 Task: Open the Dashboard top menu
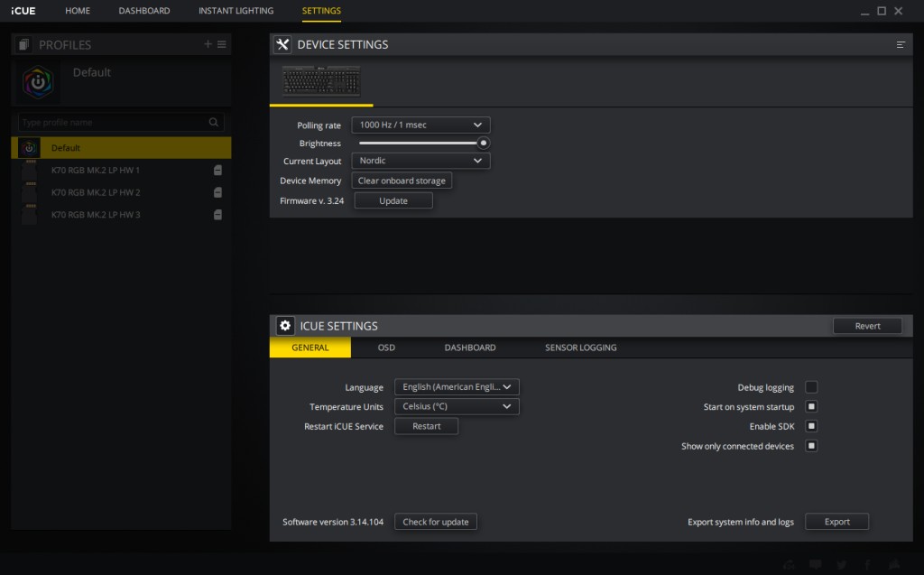(144, 11)
